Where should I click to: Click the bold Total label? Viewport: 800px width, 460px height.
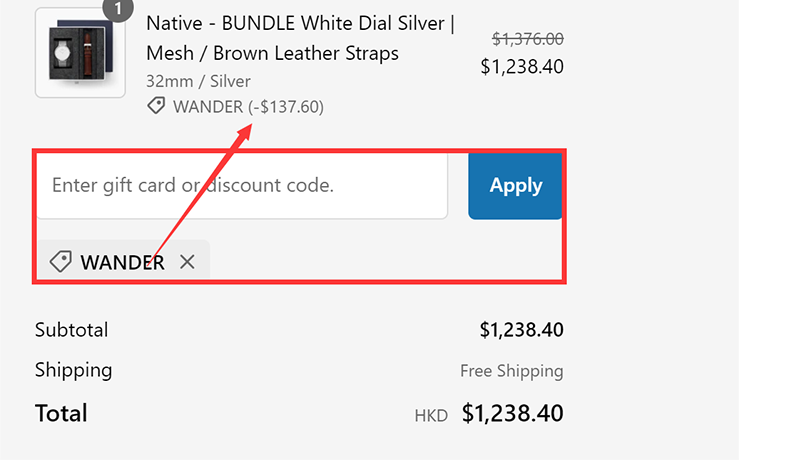[x=61, y=413]
